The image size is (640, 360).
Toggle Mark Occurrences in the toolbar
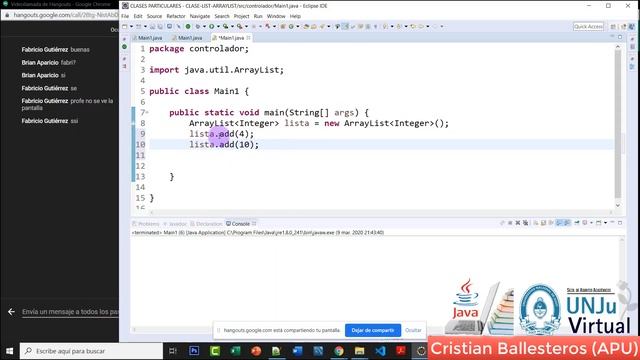pyautogui.click(x=345, y=27)
